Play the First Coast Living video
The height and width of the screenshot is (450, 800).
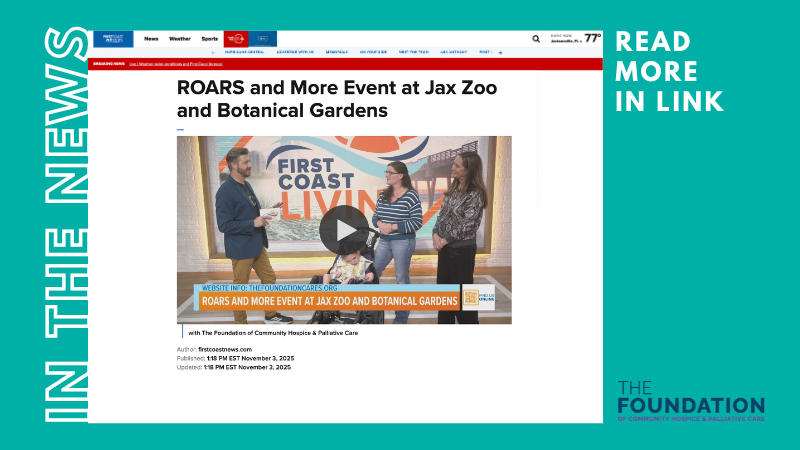345,230
